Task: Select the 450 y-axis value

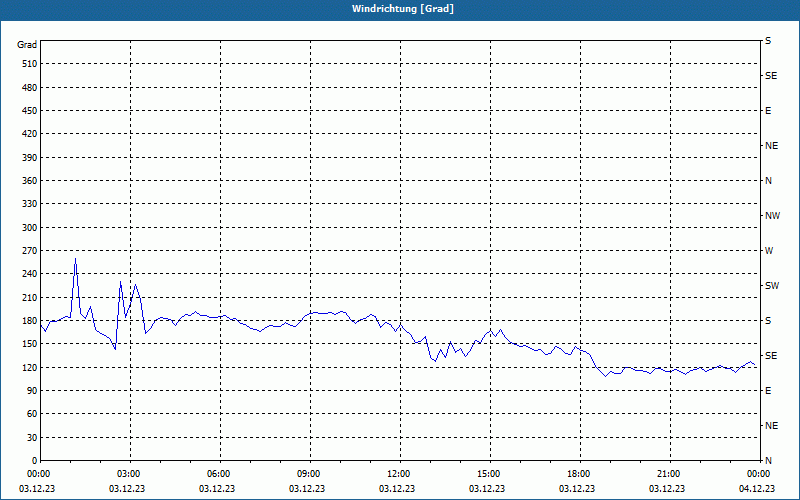Action: click(30, 111)
